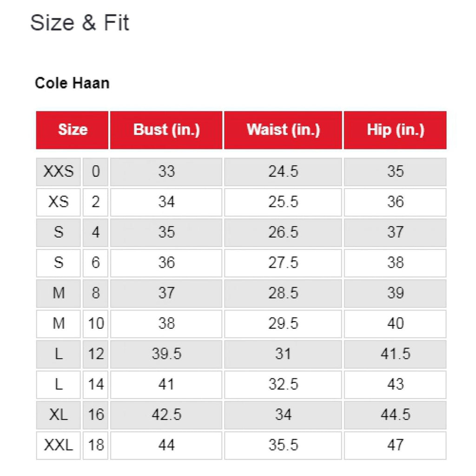
Task: Click the XXL size cell
Action: (x=59, y=445)
